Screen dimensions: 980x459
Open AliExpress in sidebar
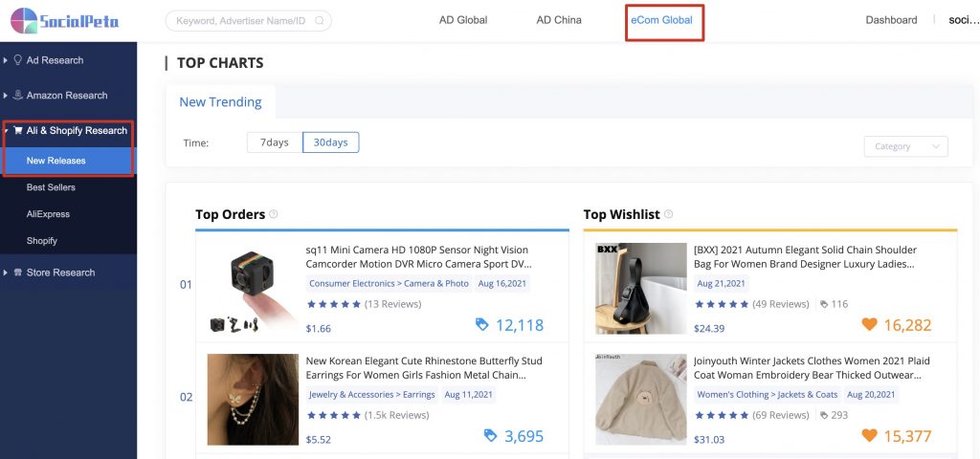click(48, 214)
